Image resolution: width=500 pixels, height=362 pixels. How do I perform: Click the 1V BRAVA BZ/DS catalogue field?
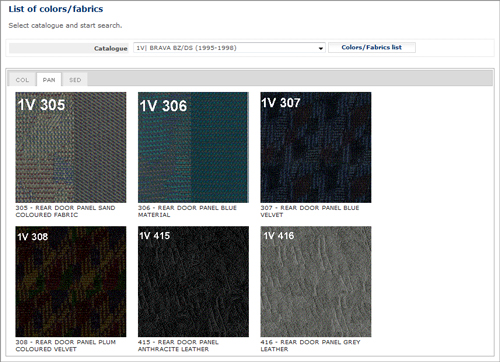coord(229,48)
